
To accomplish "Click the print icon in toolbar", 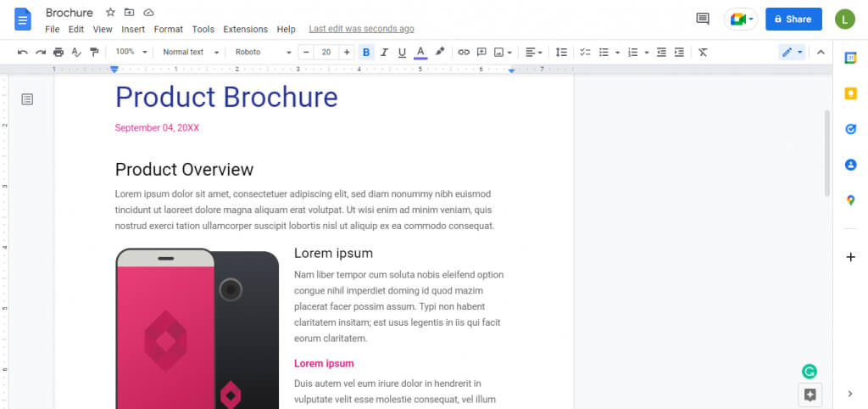I will pyautogui.click(x=58, y=53).
